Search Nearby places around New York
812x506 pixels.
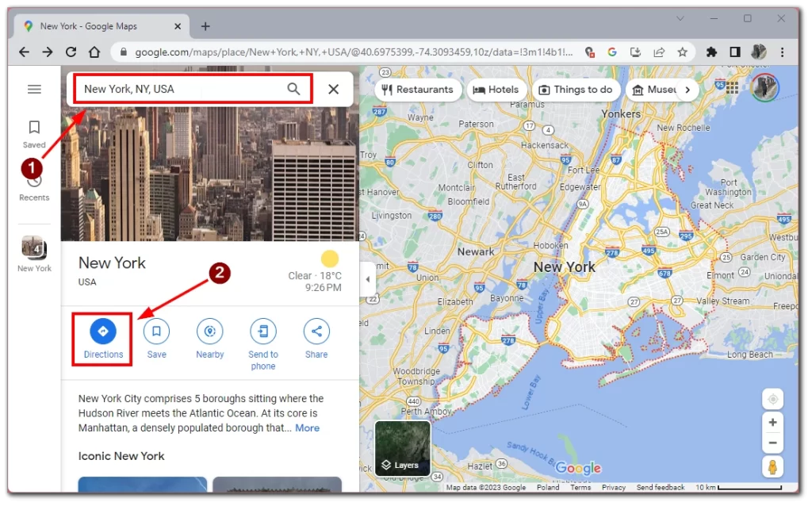point(209,339)
